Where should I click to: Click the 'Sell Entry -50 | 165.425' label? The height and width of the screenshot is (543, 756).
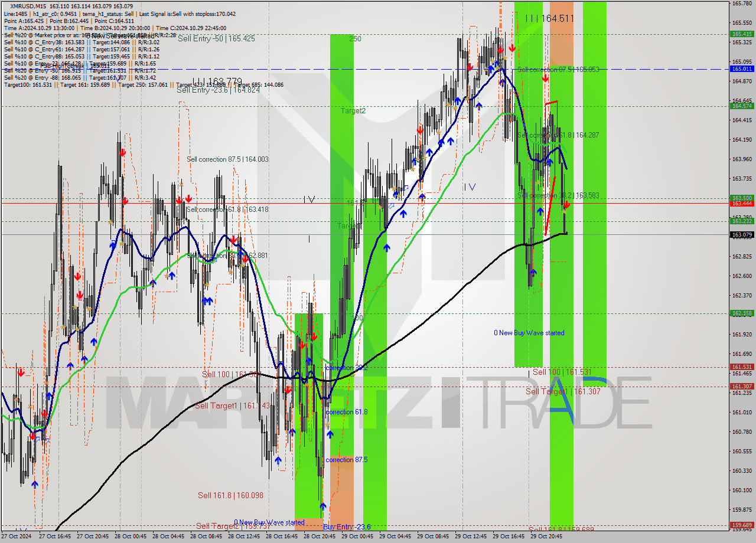(216, 38)
